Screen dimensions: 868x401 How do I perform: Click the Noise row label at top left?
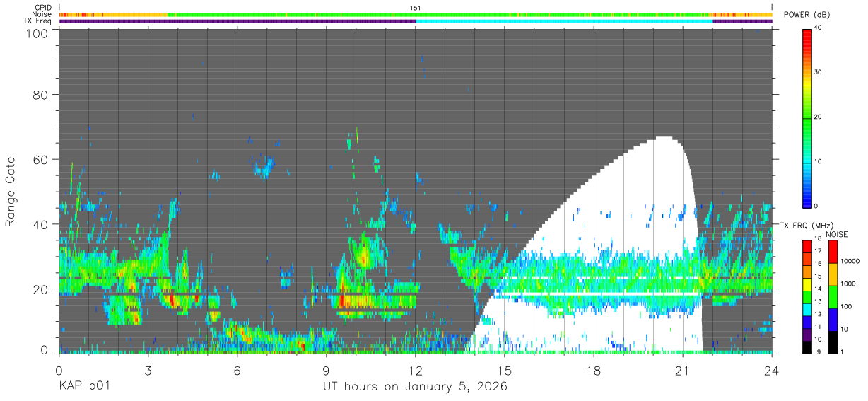pyautogui.click(x=42, y=14)
